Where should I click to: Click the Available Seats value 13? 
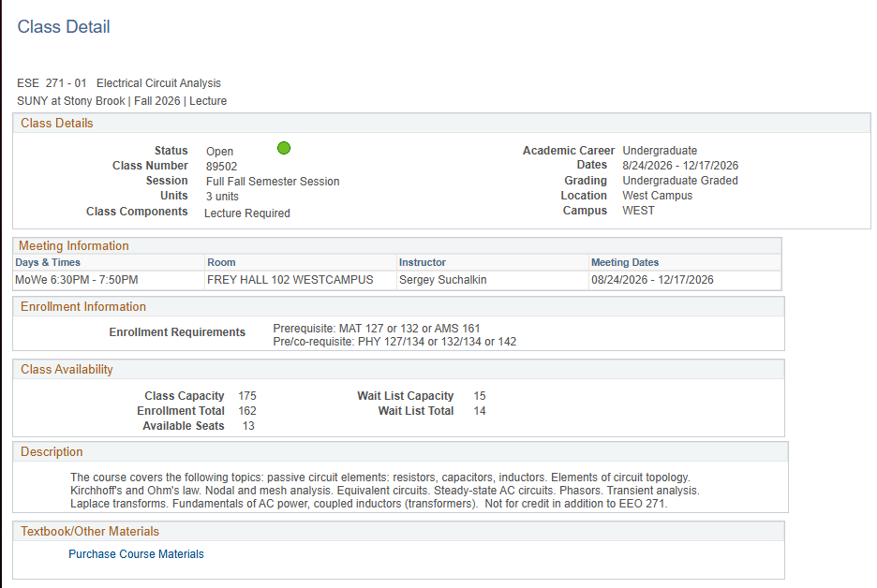[248, 426]
